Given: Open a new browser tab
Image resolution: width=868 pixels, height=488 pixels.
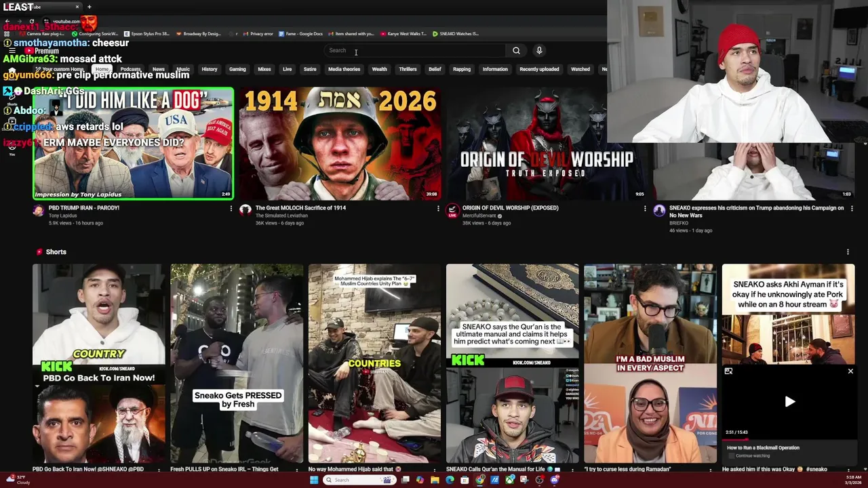Looking at the screenshot, I should 89,7.
